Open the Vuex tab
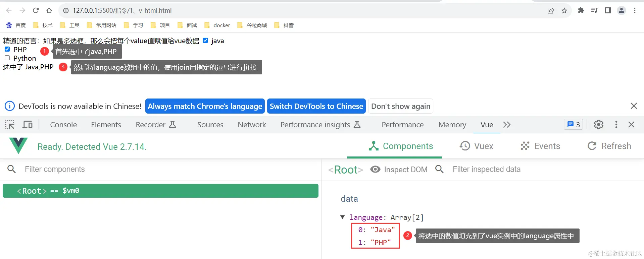Screen dimensions: 644x259 477,146
